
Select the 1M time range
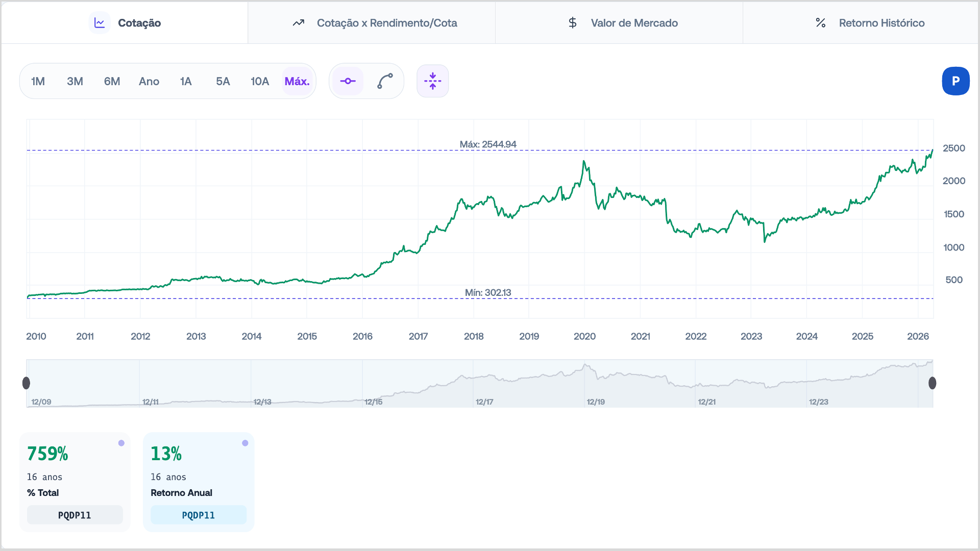point(38,82)
